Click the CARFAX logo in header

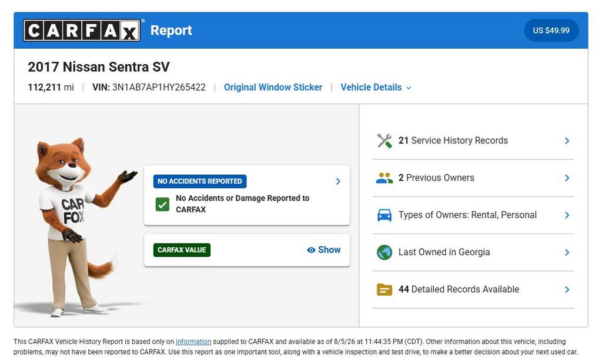pyautogui.click(x=82, y=31)
